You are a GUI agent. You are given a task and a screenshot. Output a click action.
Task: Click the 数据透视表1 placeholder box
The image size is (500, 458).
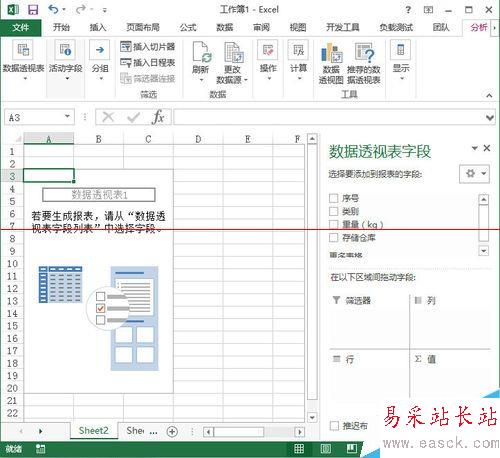(x=99, y=195)
